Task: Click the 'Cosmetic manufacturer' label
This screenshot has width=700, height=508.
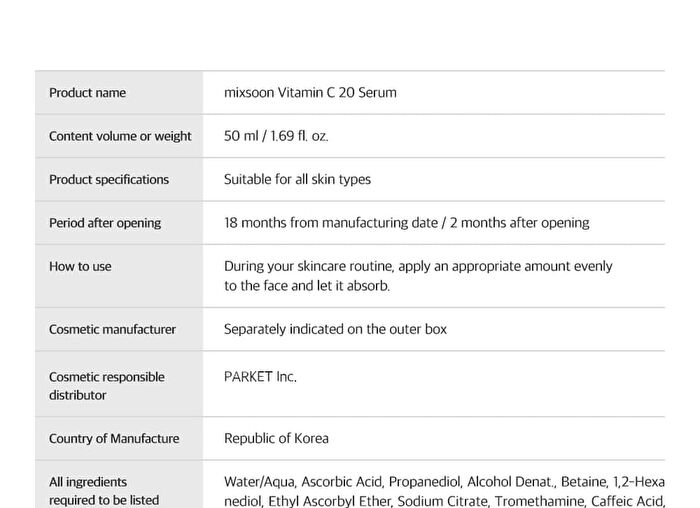Action: 112,329
